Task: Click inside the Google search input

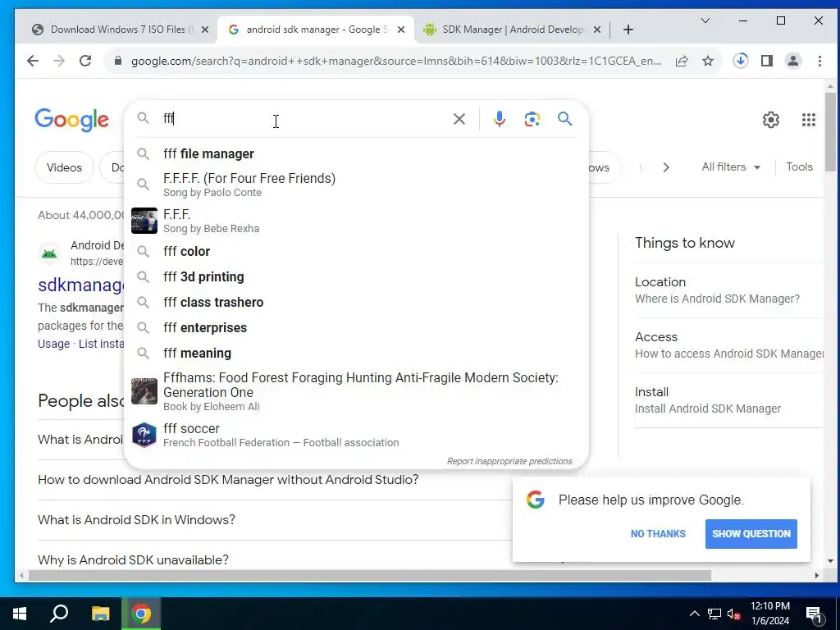Action: pos(303,118)
